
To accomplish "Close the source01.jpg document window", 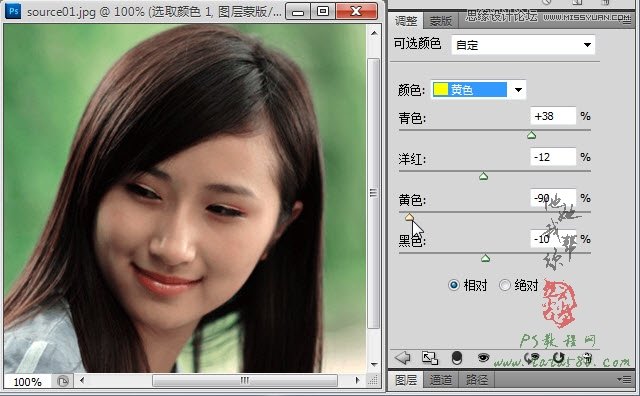I will point(356,11).
